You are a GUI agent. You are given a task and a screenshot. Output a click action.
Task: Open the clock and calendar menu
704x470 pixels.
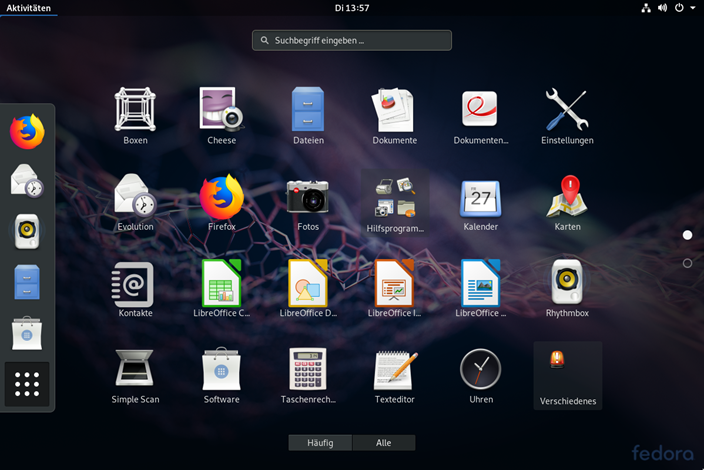352,8
